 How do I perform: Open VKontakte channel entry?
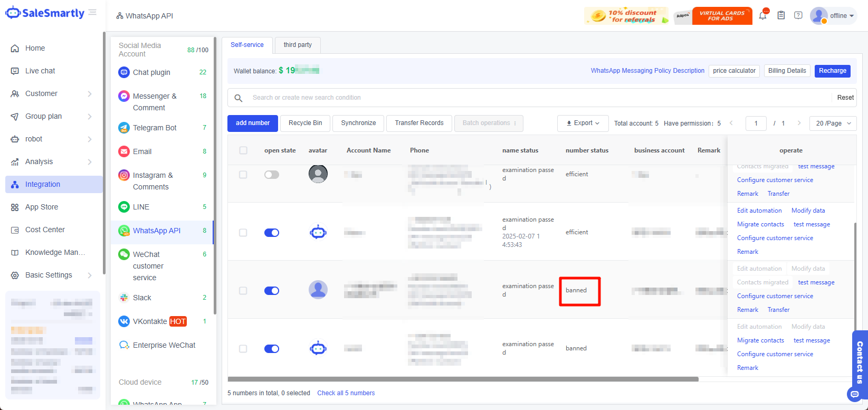(x=150, y=321)
